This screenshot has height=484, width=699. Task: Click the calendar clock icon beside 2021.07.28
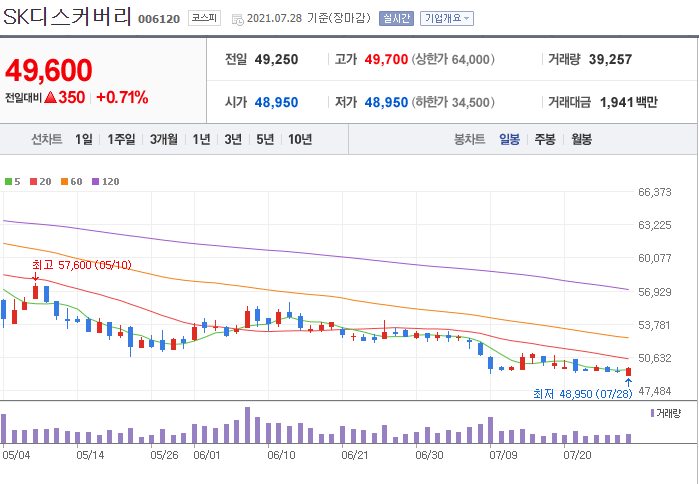[x=238, y=19]
